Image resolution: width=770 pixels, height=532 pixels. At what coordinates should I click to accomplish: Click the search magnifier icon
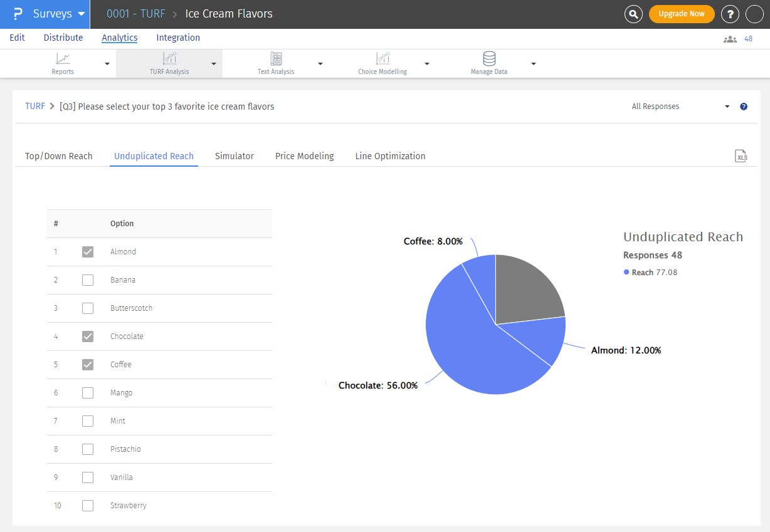633,14
